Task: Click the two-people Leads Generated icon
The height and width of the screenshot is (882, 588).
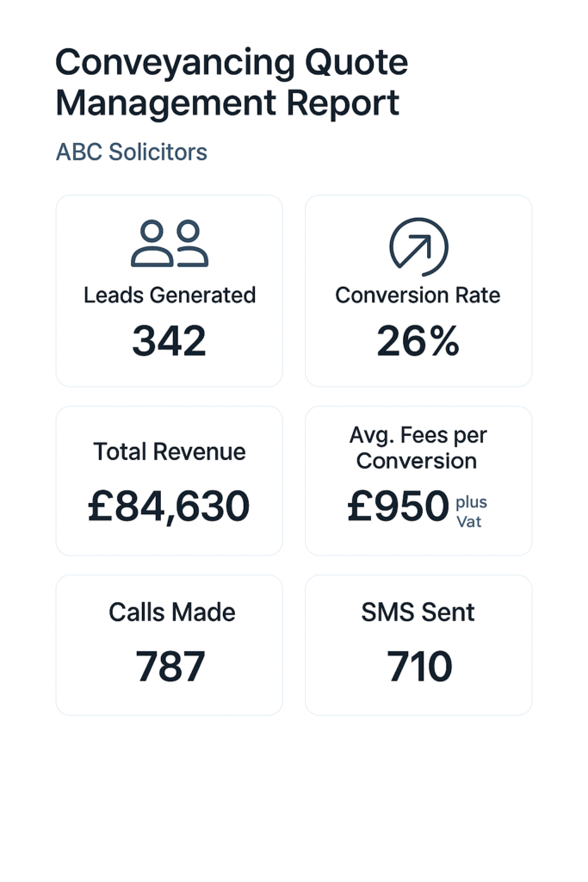Action: point(170,243)
